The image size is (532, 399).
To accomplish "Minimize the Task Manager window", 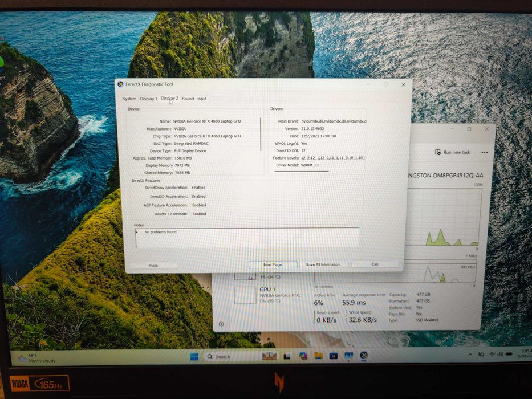I will pos(452,129).
